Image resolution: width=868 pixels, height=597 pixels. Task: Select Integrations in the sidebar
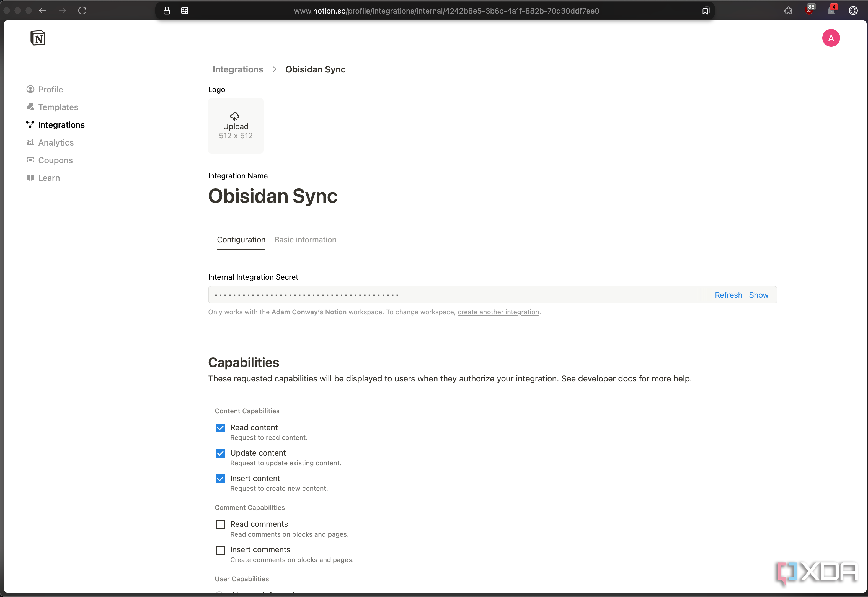point(55,124)
